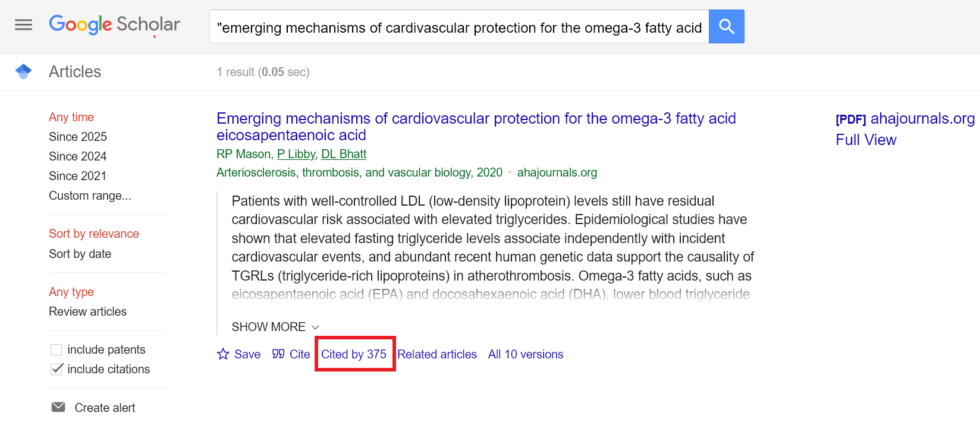View All 10 versions
Image resolution: width=980 pixels, height=425 pixels.
526,354
